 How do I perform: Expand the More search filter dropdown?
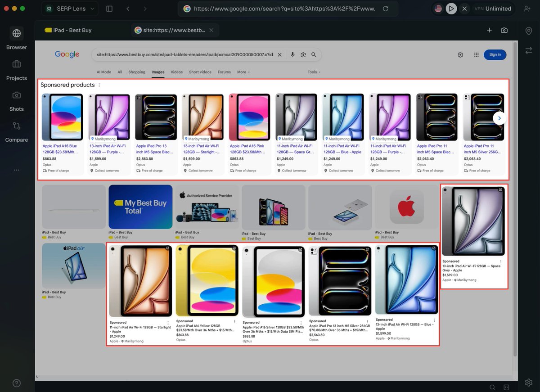tap(243, 72)
